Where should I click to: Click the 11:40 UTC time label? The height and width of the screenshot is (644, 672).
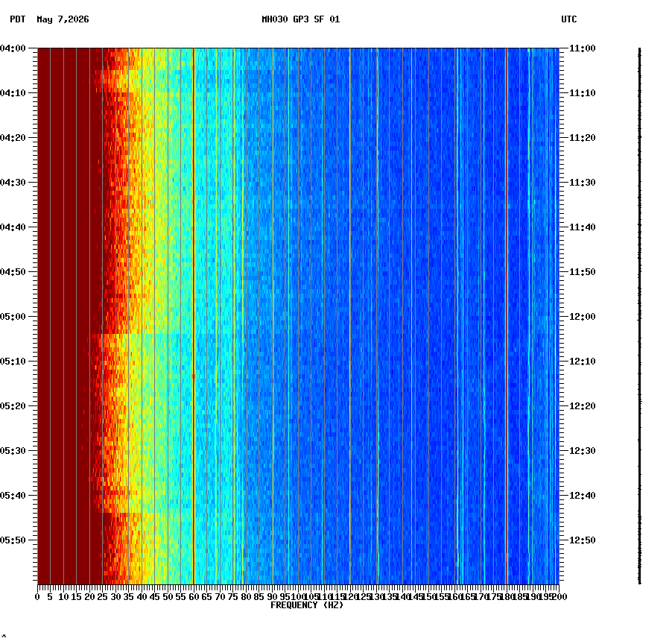pos(583,227)
